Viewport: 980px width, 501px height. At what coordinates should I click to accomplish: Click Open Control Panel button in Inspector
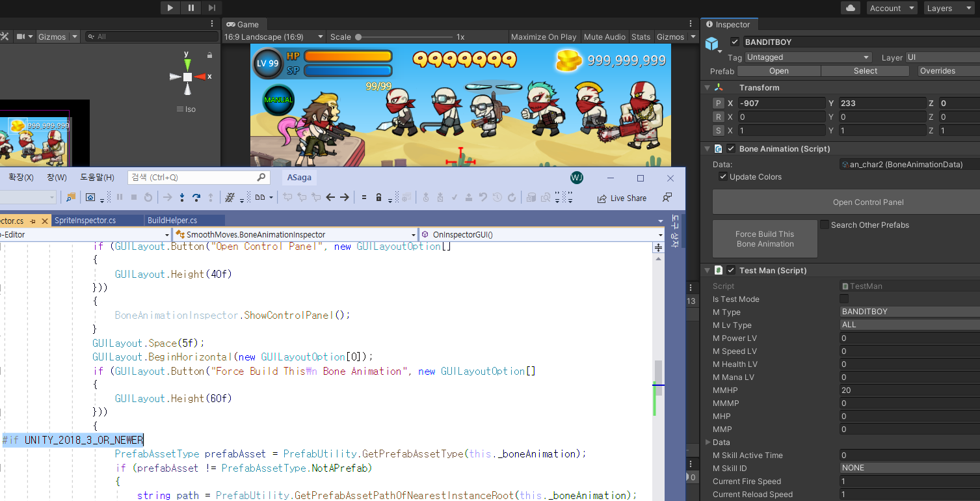click(847, 202)
